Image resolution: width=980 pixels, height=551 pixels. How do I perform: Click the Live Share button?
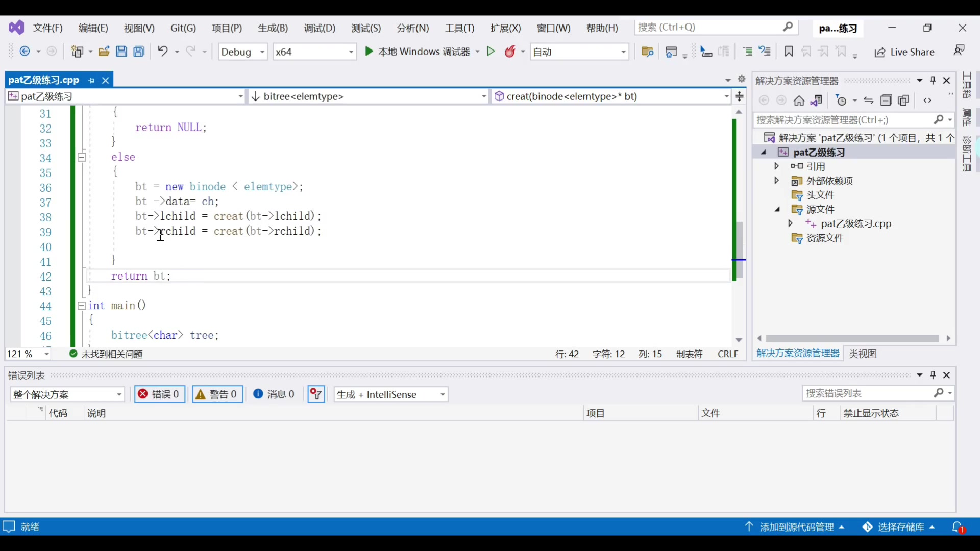coord(904,52)
